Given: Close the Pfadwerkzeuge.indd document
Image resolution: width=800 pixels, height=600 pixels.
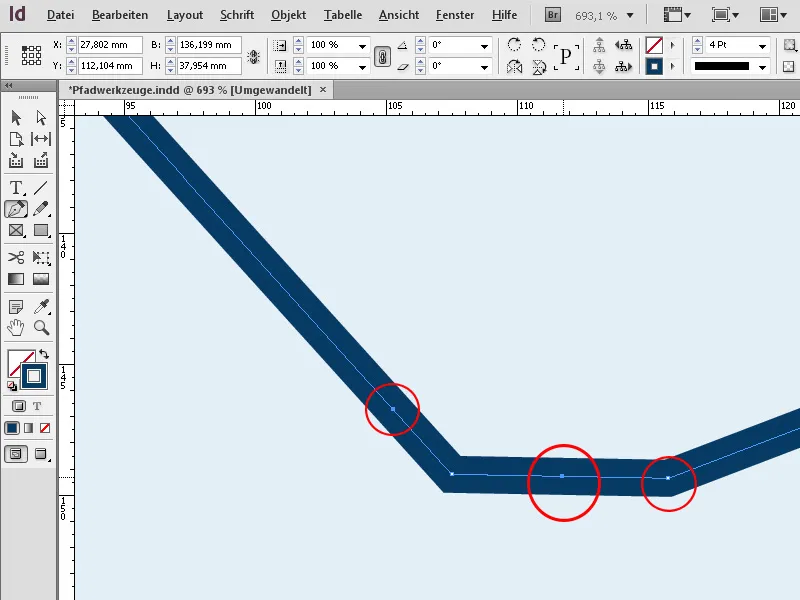Looking at the screenshot, I should click(x=323, y=89).
